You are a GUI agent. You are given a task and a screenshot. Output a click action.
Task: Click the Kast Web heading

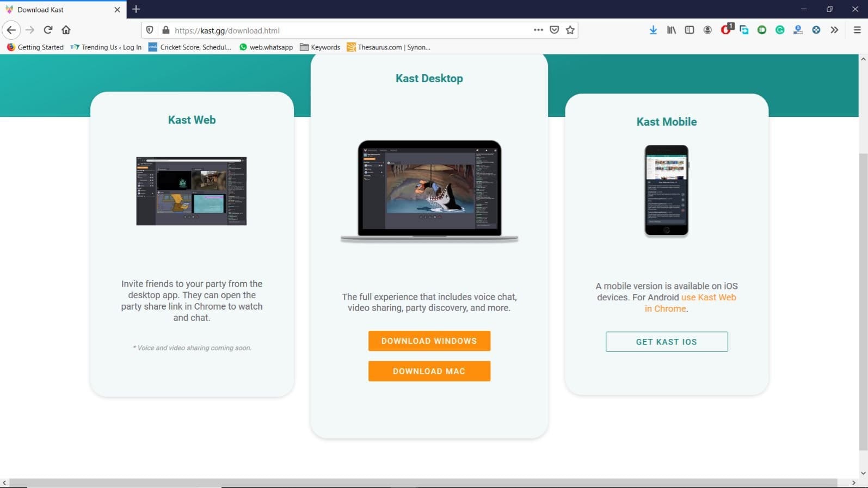click(192, 120)
